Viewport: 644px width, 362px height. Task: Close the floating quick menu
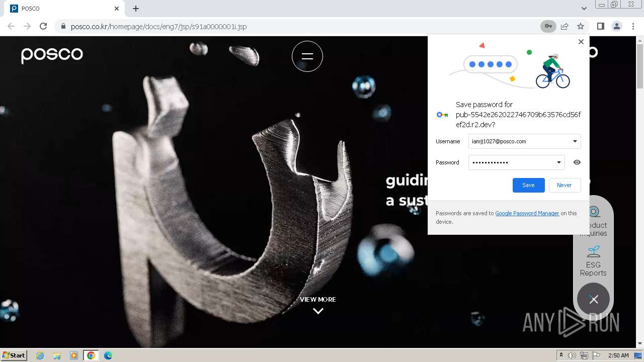click(x=594, y=299)
